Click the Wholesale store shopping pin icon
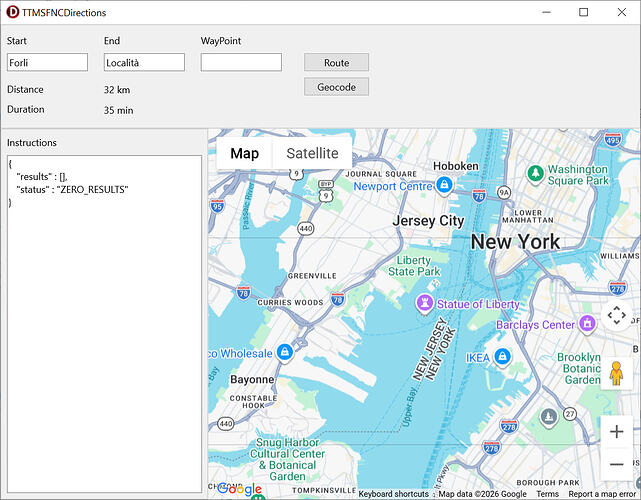The image size is (641, 500). (285, 352)
